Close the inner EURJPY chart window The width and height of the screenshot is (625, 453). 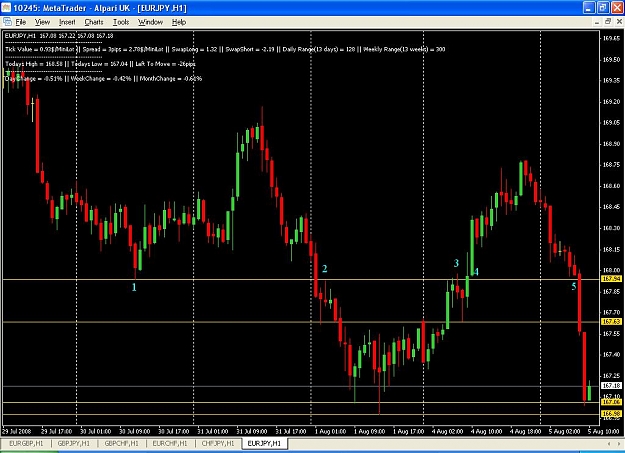coord(619,22)
